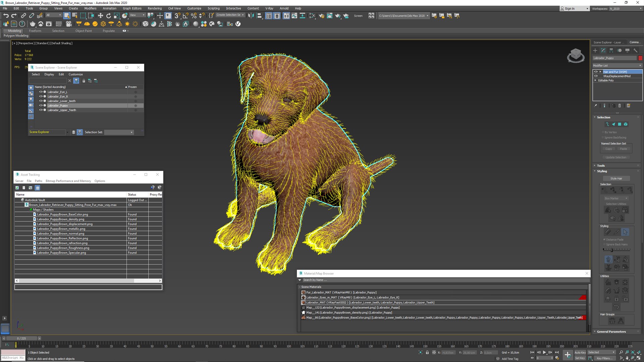Open the Hierarchy panel tab icon

(611, 51)
